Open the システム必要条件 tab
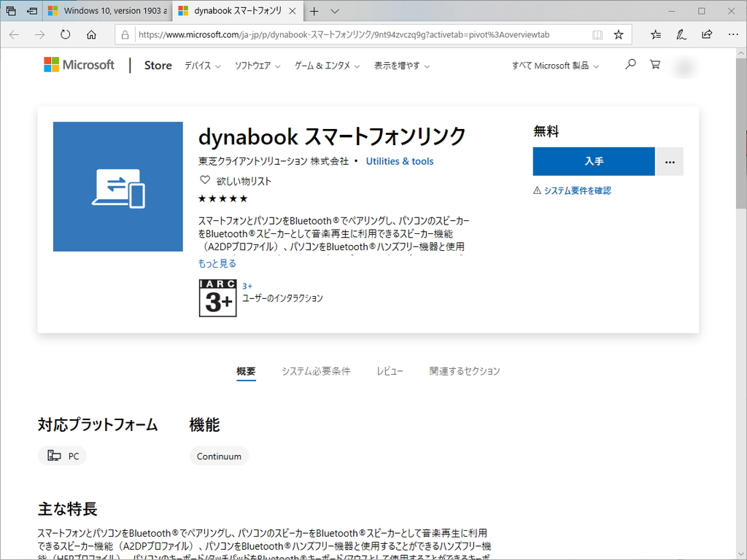The image size is (747, 560). (315, 370)
